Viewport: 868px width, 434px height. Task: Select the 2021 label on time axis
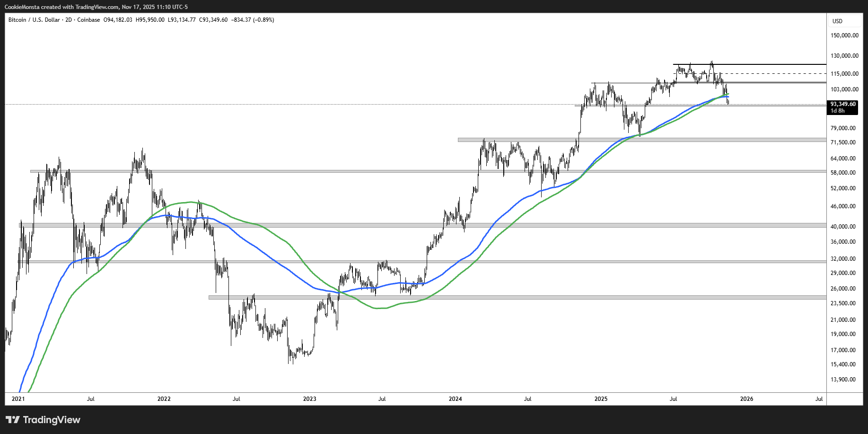point(18,399)
